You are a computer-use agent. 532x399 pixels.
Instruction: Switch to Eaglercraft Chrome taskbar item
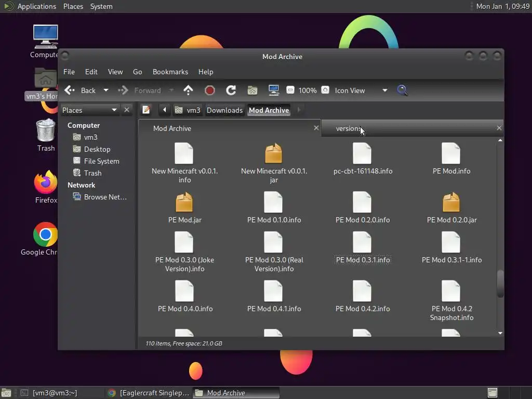pos(148,393)
